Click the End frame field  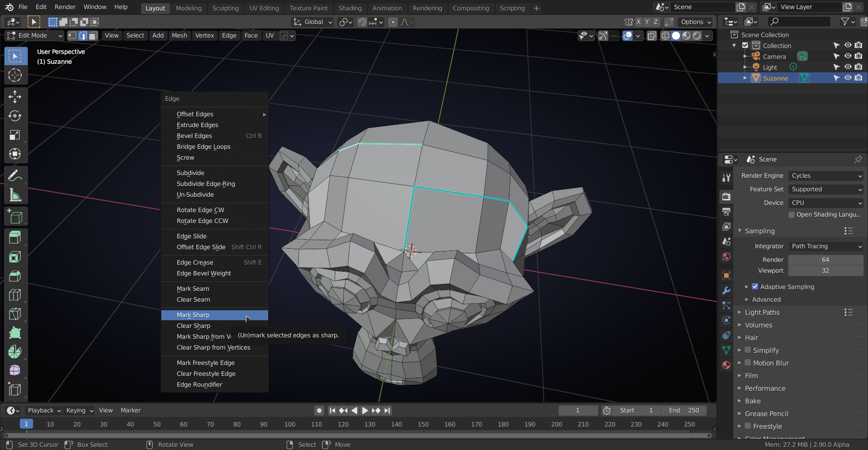click(684, 410)
